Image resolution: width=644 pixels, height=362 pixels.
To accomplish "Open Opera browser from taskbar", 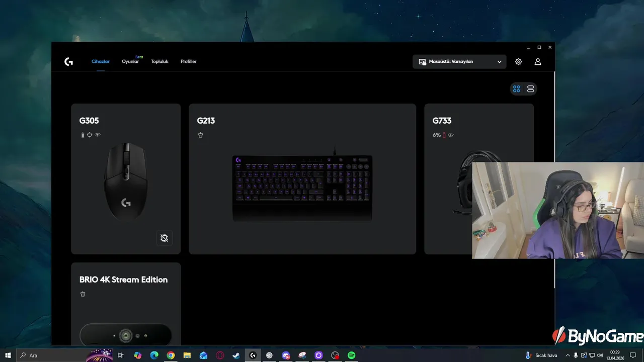I will (x=220, y=355).
